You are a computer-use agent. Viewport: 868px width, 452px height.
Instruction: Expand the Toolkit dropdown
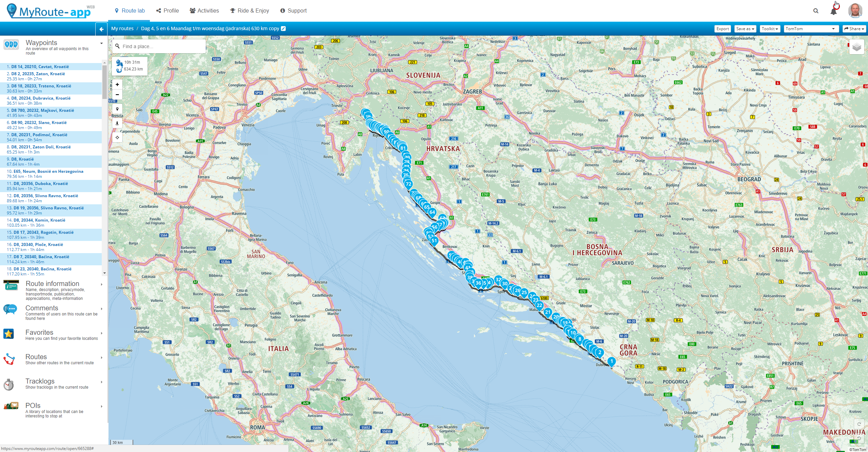(x=770, y=29)
